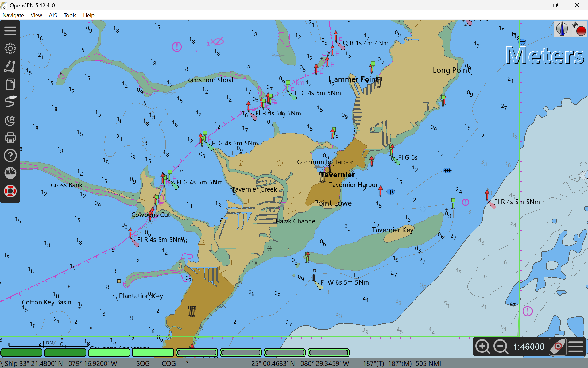
Task: Switch to night mode via moon icon
Action: click(x=10, y=121)
